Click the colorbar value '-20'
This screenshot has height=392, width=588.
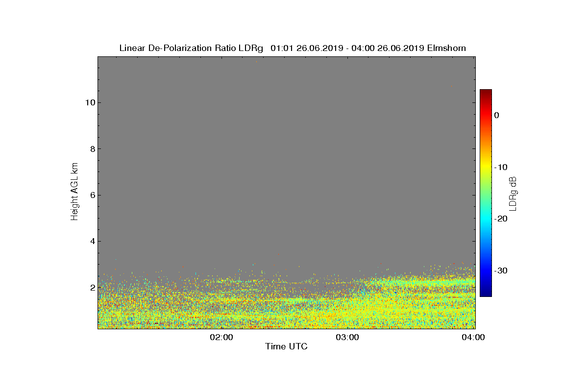coord(500,219)
